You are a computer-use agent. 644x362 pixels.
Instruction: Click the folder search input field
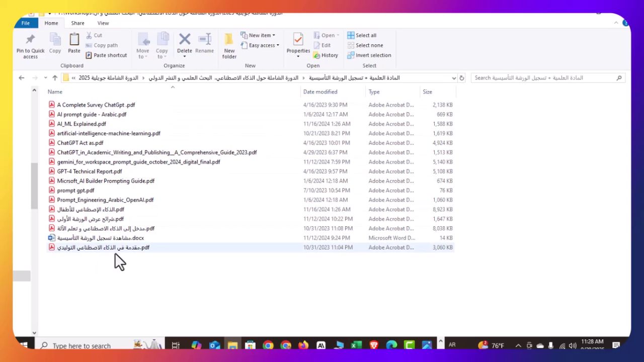(x=543, y=78)
